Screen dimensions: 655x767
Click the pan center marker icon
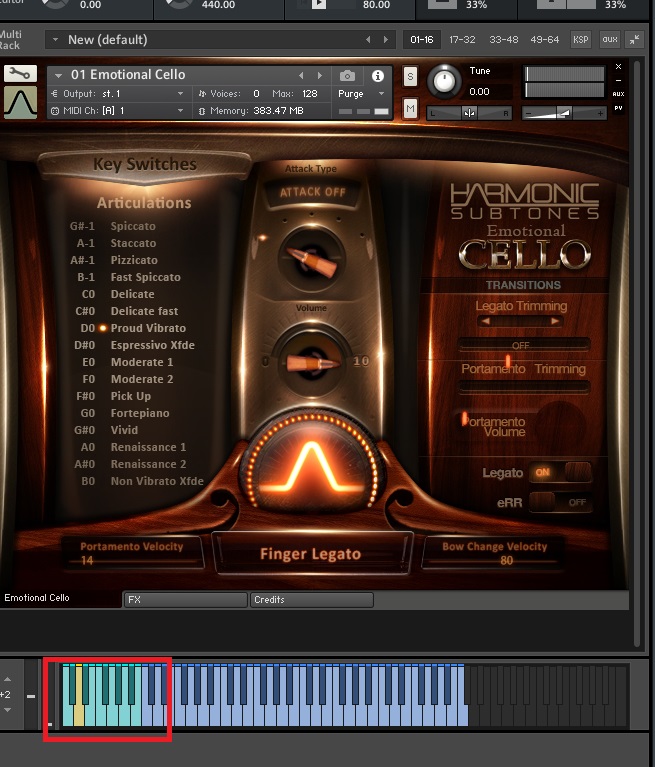click(x=469, y=113)
